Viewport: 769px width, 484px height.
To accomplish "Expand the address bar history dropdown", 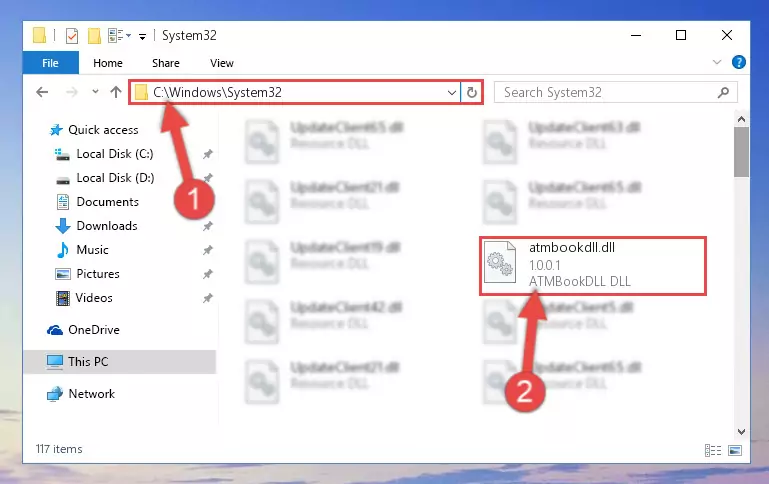I will [452, 92].
